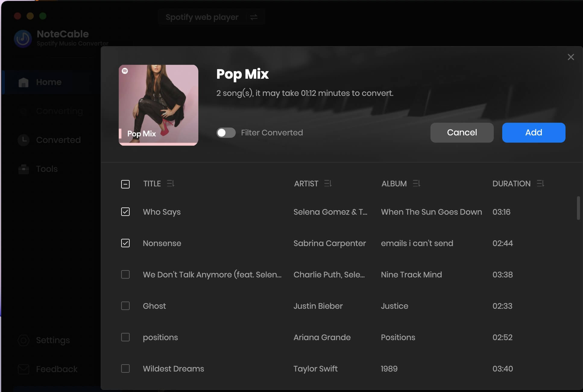Screen dimensions: 583x392
Task: Click the Settings gear icon
Action: coord(24,340)
